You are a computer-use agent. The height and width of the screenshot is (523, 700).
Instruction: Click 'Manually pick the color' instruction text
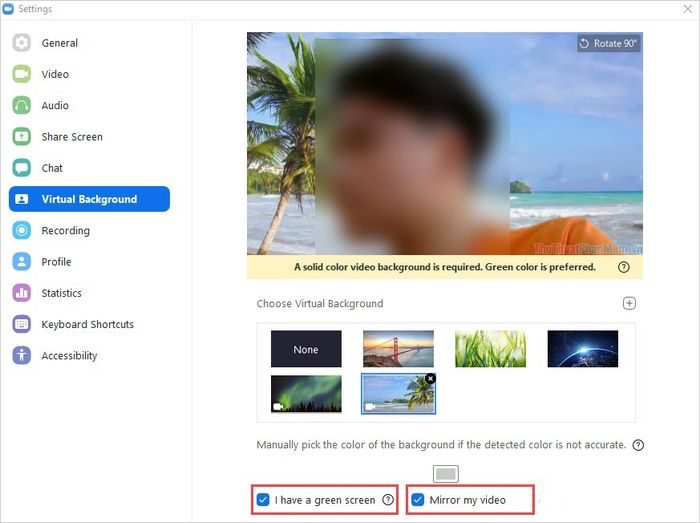(441, 445)
